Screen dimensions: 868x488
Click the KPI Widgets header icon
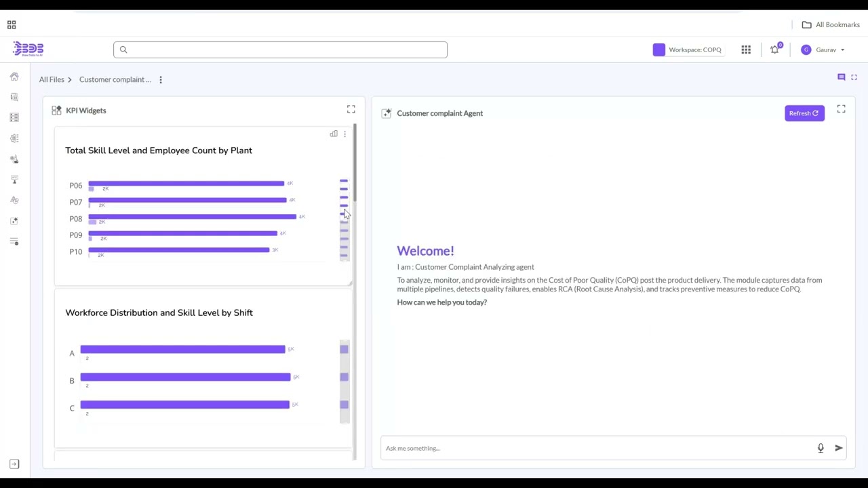pos(57,110)
